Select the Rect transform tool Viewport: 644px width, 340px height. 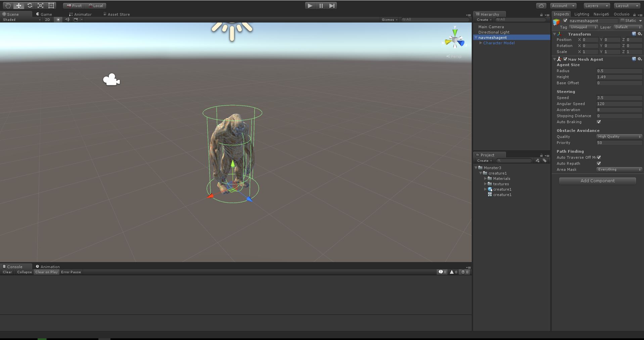tap(51, 6)
